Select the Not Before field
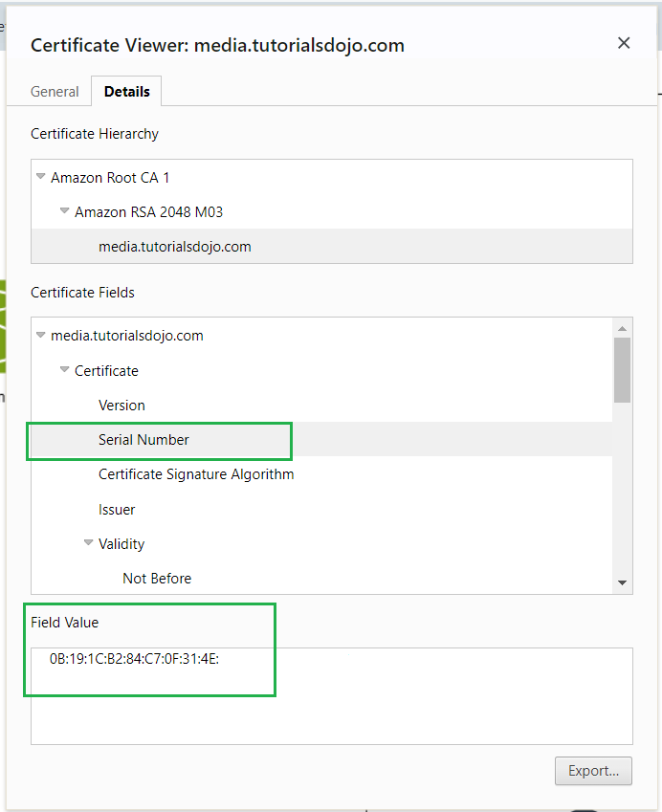 (157, 579)
